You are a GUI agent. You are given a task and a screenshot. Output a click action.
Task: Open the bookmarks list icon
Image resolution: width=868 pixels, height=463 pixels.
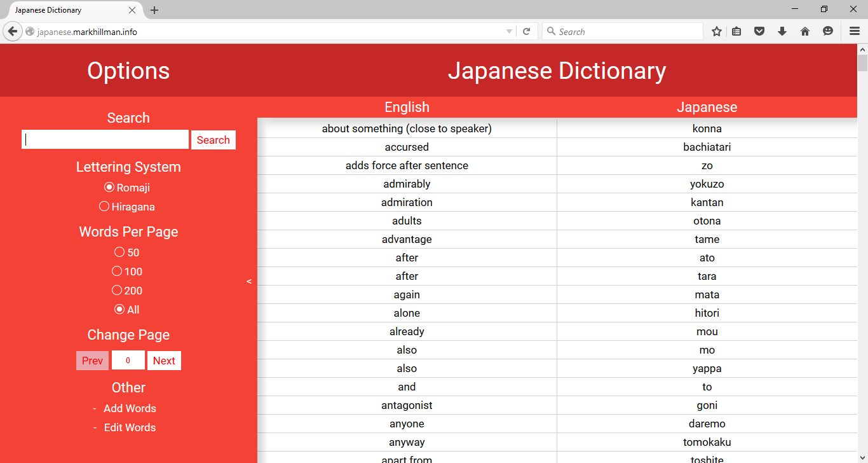point(736,31)
